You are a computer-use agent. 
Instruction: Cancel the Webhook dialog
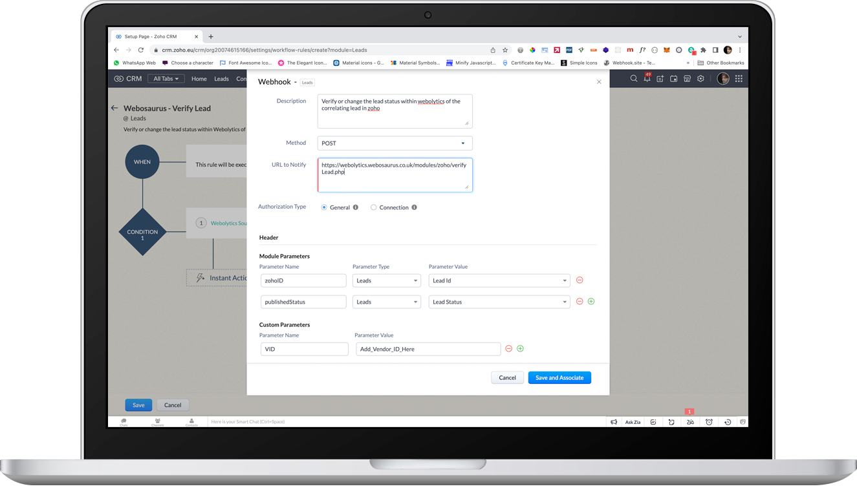508,377
